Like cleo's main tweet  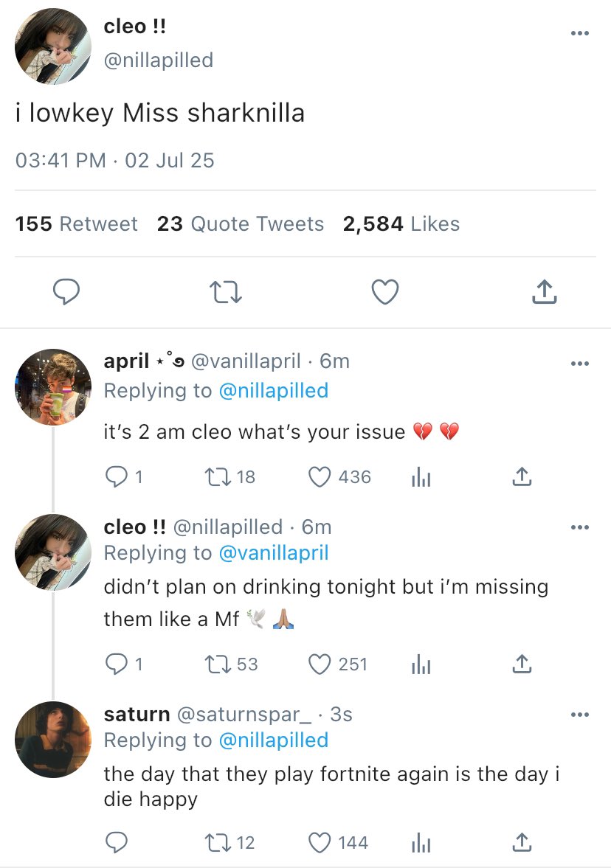[x=384, y=292]
